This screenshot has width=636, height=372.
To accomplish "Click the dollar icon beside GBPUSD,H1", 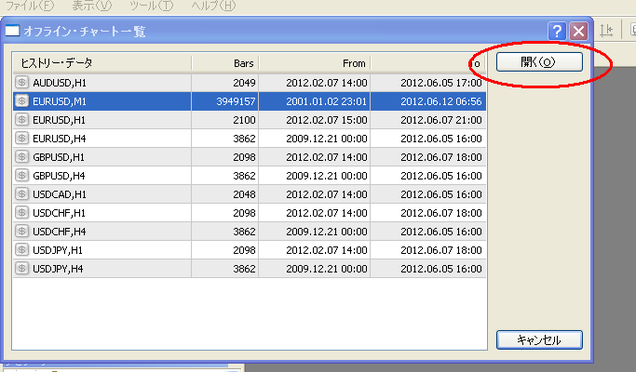I will coord(21,157).
